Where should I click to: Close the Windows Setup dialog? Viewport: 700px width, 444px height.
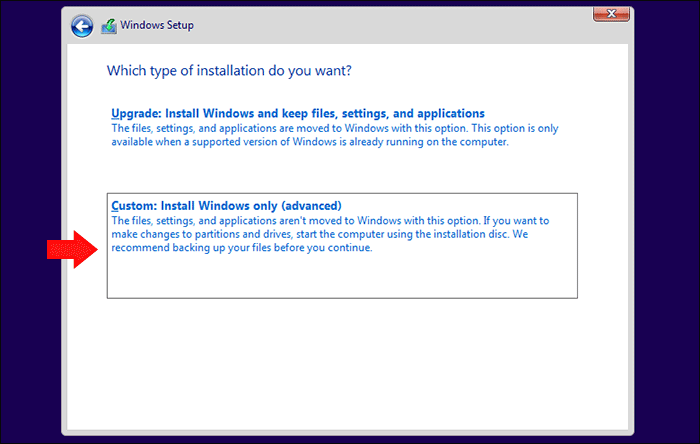(611, 14)
